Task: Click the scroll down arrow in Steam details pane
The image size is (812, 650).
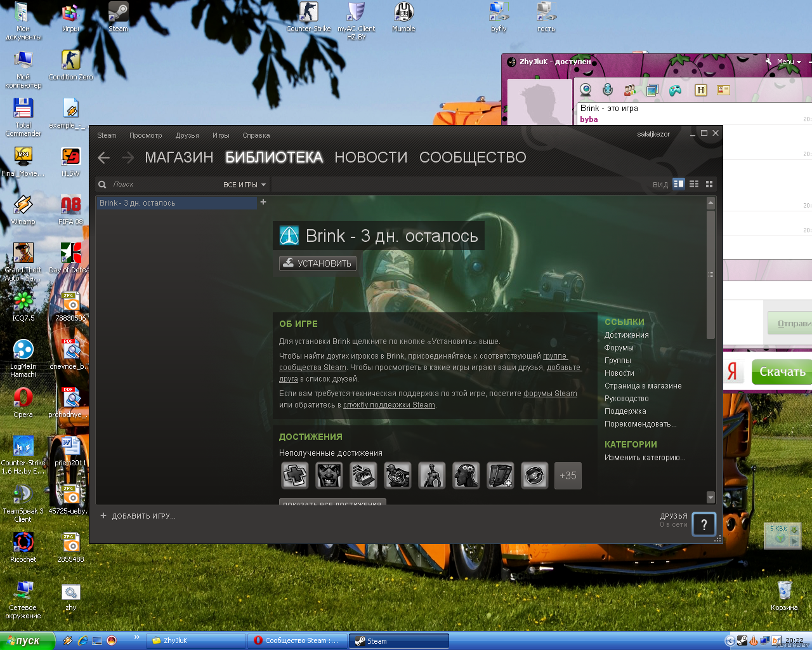Action: point(710,497)
